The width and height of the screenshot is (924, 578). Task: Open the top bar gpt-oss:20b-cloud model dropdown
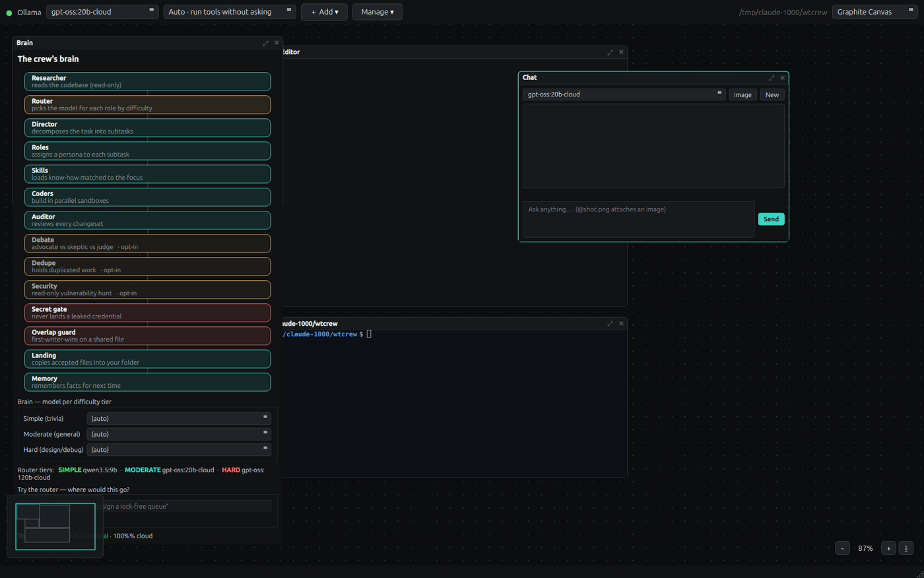click(102, 12)
